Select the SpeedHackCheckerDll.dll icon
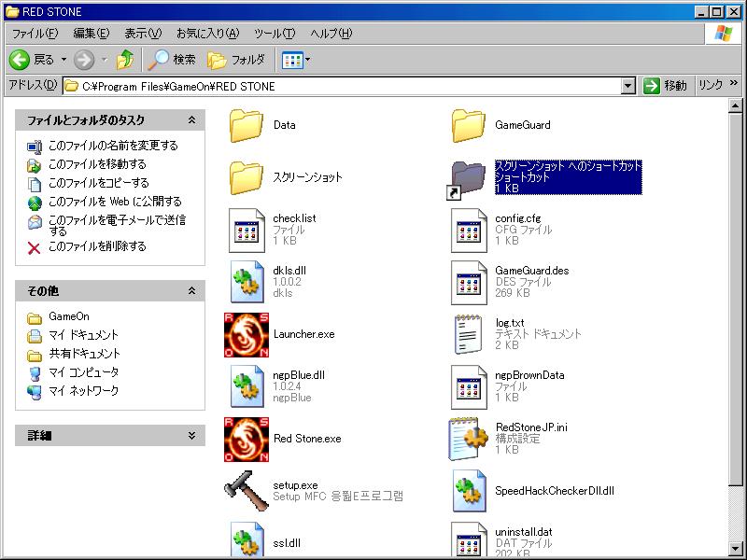747x560 pixels. click(x=470, y=491)
